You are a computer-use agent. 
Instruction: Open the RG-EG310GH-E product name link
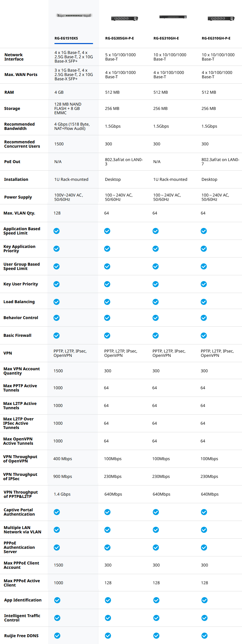click(166, 38)
